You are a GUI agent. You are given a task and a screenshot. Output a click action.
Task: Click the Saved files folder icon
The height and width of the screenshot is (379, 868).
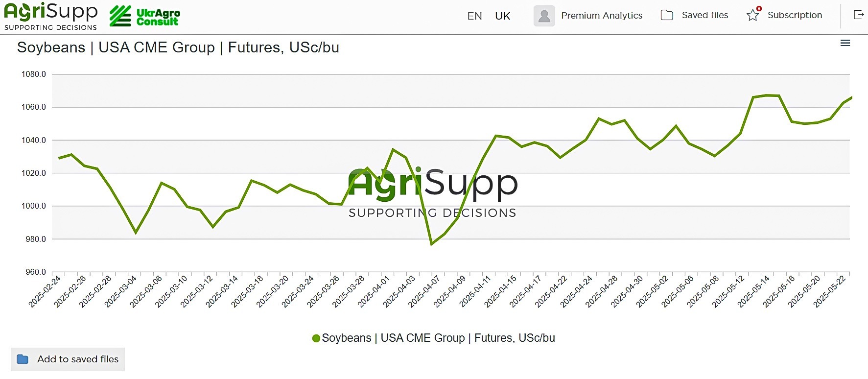667,15
